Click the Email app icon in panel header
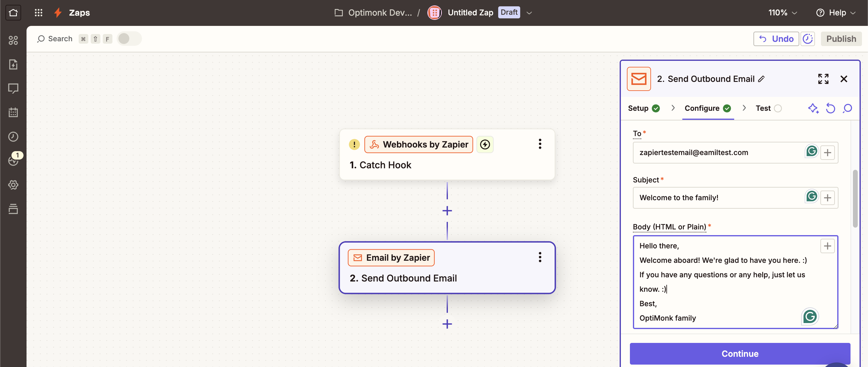 click(639, 79)
